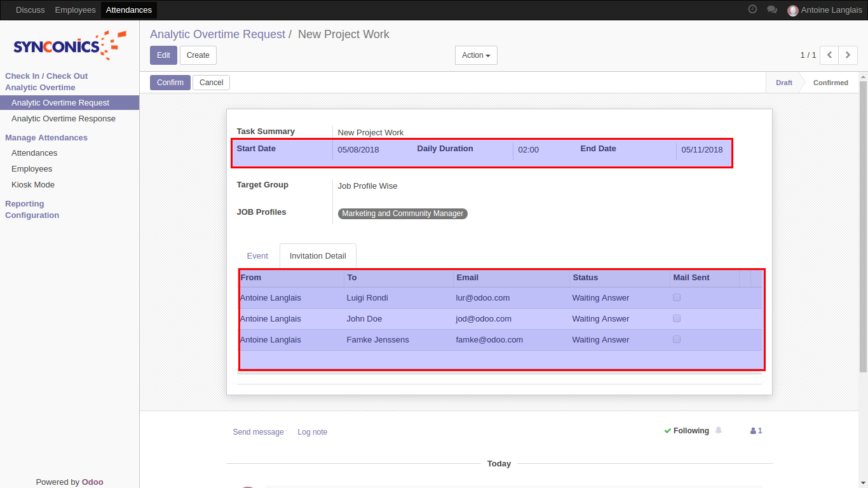Expand the Action dropdown
The image size is (868, 488).
(476, 55)
